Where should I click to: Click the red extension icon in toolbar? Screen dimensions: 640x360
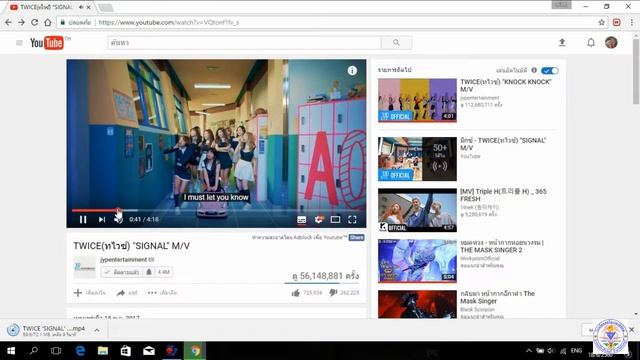tap(616, 22)
